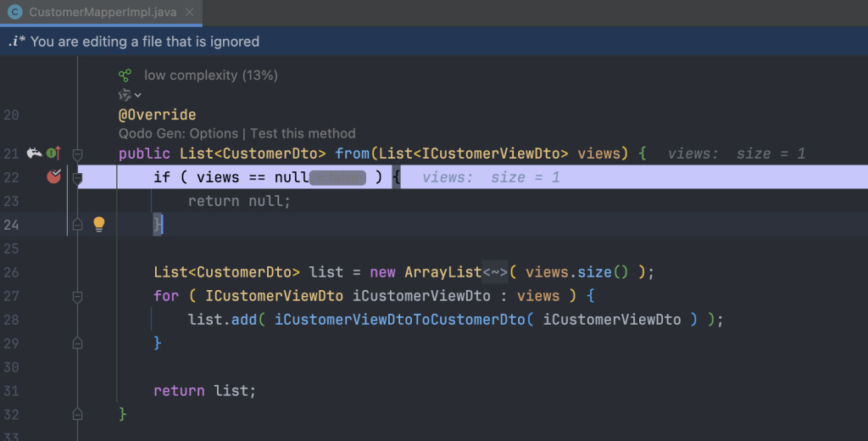Click the 'new' keyword on line 26
Screen dimensions: 868x441
click(382, 272)
